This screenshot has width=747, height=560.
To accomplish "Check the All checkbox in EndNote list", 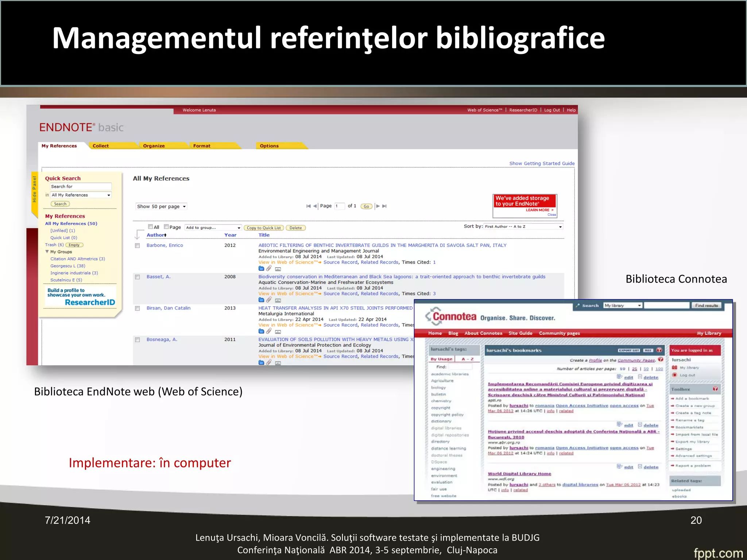I will (150, 226).
